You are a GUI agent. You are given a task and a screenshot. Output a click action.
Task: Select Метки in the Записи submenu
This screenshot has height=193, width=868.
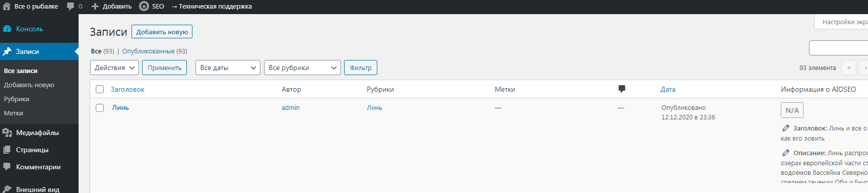[x=14, y=113]
